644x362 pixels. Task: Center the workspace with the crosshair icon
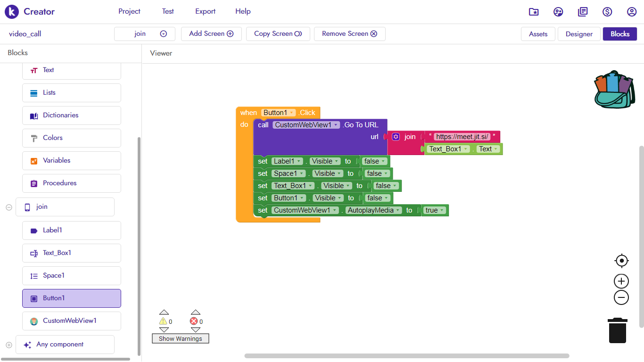(621, 261)
